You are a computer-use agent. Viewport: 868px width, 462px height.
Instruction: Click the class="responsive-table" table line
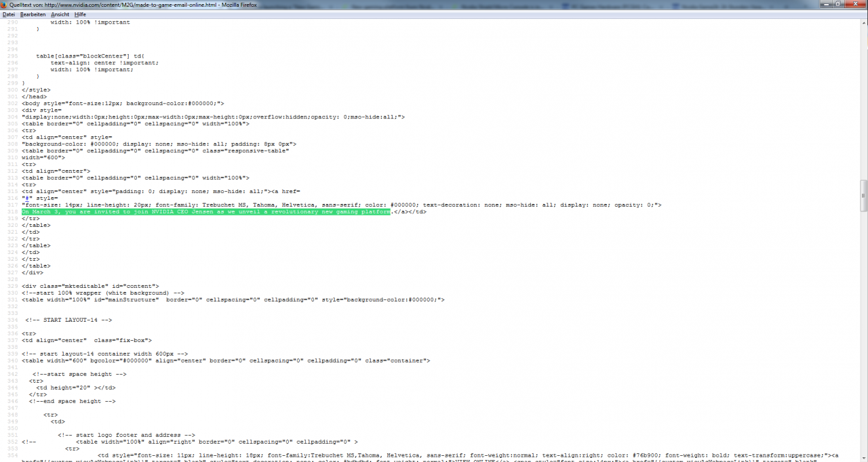click(155, 150)
